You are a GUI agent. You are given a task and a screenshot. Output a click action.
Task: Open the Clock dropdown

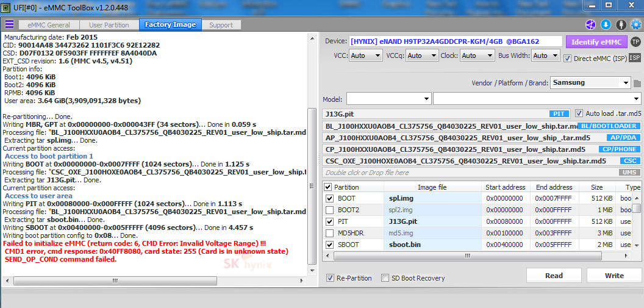478,56
